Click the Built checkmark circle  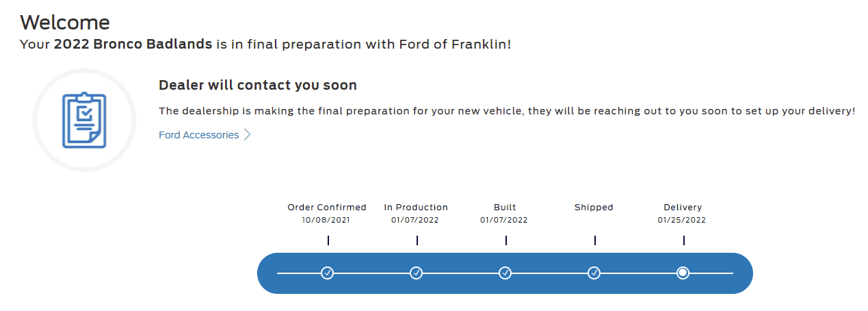(x=505, y=273)
